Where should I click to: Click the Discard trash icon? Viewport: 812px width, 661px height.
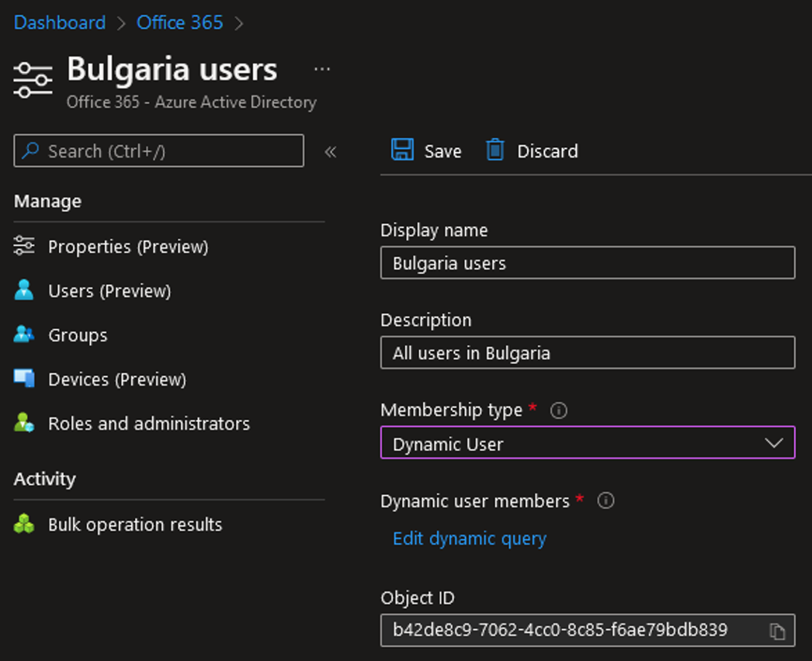[494, 151]
